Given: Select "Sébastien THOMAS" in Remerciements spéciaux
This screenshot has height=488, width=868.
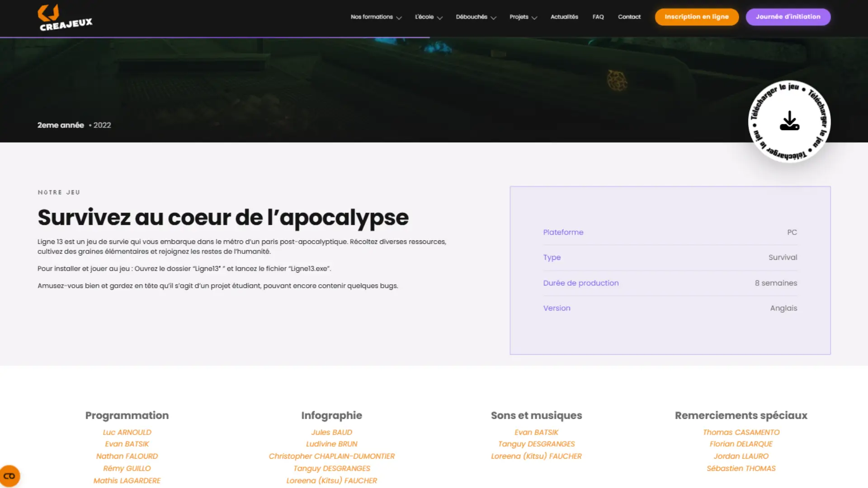Looking at the screenshot, I should 741,468.
